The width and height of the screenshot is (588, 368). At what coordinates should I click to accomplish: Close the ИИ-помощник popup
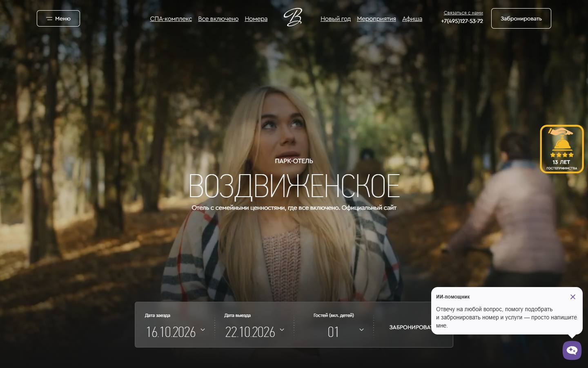pyautogui.click(x=573, y=297)
